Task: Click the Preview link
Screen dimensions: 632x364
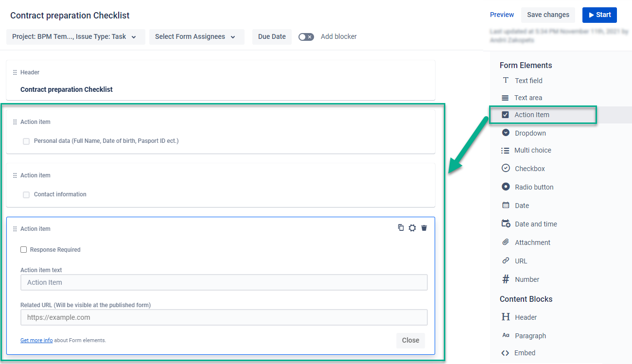Action: click(x=502, y=15)
